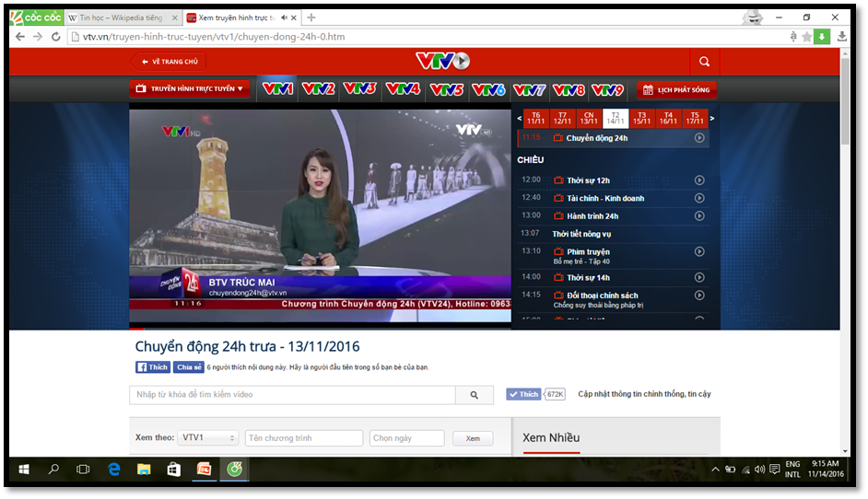Play the Tài chính - Kinh doanh program
868x499 pixels.
pyautogui.click(x=699, y=198)
